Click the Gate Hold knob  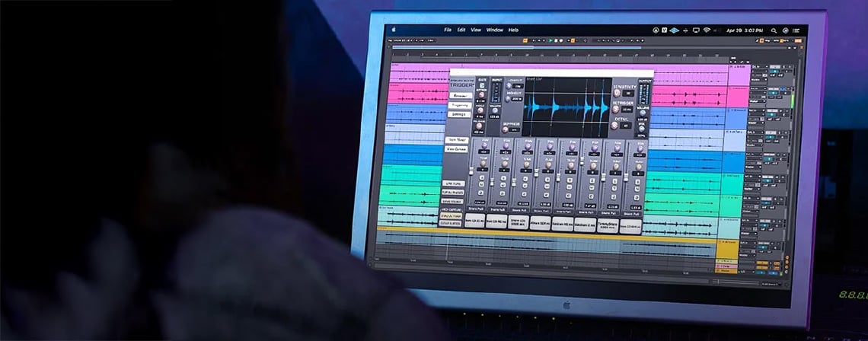[480, 110]
